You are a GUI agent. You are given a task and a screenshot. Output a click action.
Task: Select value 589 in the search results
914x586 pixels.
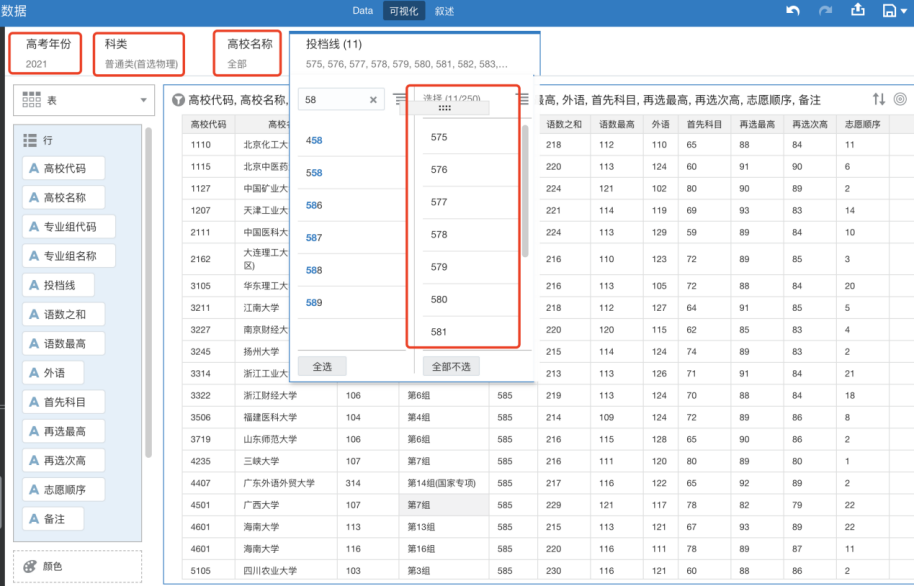(351, 303)
